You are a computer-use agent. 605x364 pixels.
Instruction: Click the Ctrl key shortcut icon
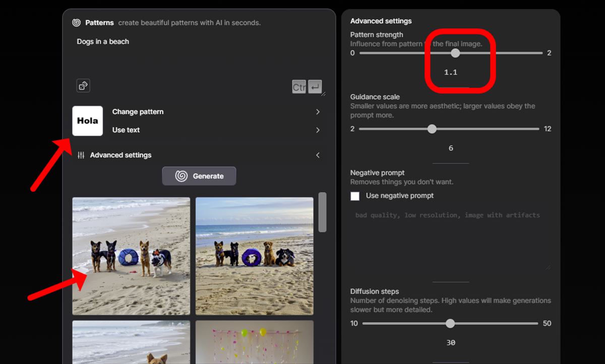click(x=299, y=87)
